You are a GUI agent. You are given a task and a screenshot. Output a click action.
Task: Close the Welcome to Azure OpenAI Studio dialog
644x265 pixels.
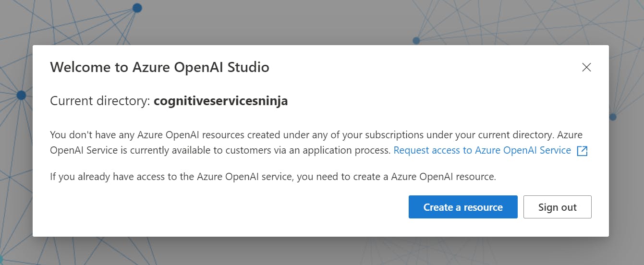(x=586, y=67)
